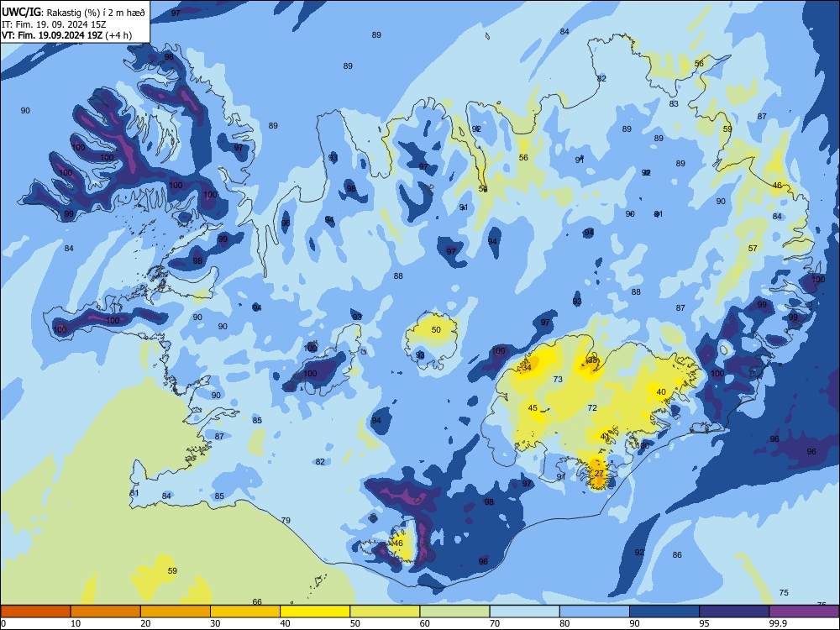The image size is (840, 630).
Task: Click the dark orange 0–10 legend swatch
Action: click(x=35, y=612)
